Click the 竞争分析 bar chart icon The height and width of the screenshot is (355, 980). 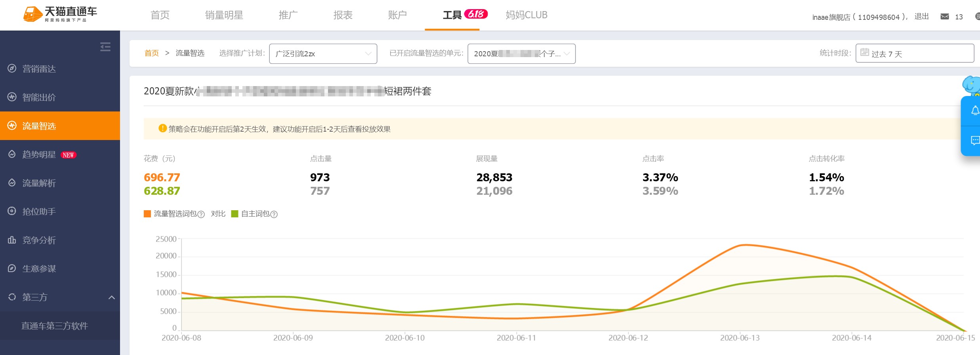click(12, 240)
